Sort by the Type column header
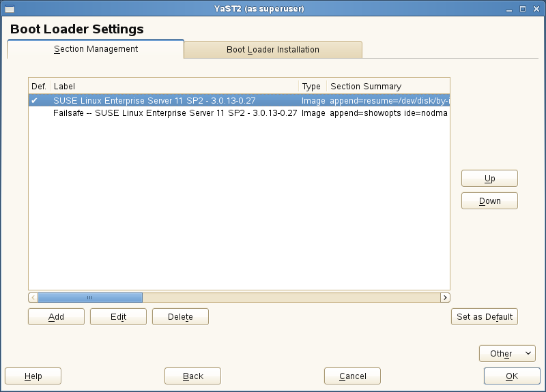The width and height of the screenshot is (546, 392). pyautogui.click(x=313, y=87)
